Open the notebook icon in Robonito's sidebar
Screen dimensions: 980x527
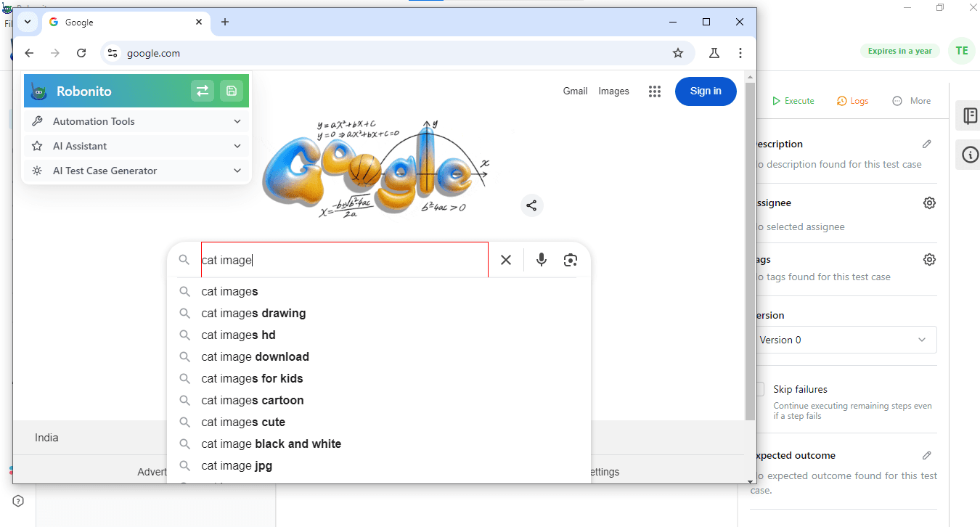970,115
